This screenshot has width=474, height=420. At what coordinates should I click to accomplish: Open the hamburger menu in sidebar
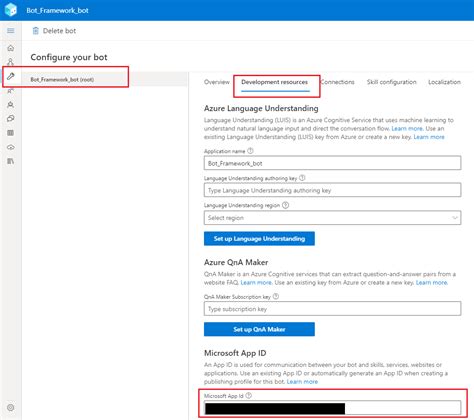11,31
